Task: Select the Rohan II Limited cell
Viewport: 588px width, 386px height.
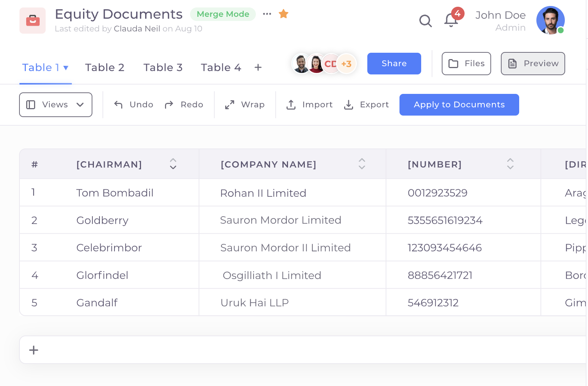Action: coord(263,193)
